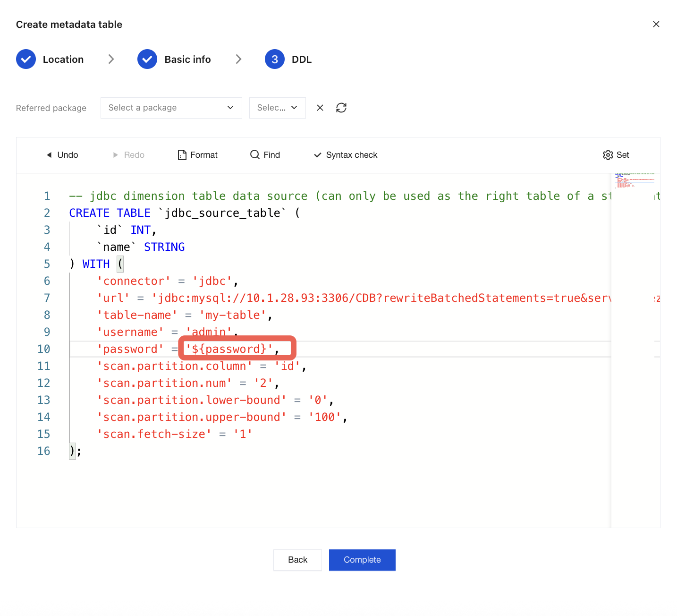Click the Referred package label
This screenshot has height=616, width=677.
pyautogui.click(x=51, y=108)
